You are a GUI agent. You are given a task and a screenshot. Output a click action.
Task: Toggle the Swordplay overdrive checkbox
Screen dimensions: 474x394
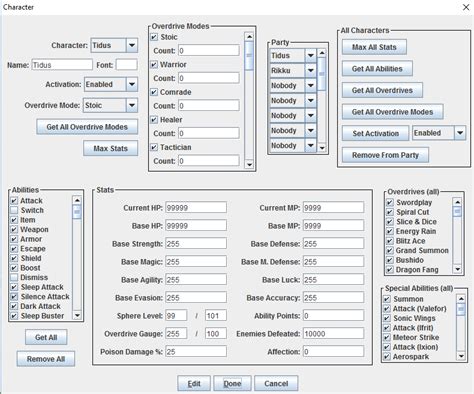[390, 202]
